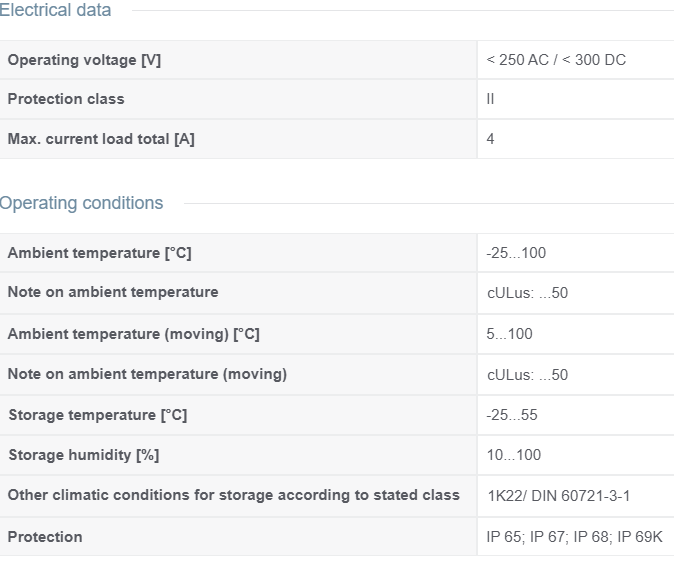Click the Protection class value II
This screenshot has width=674, height=566.
point(490,99)
